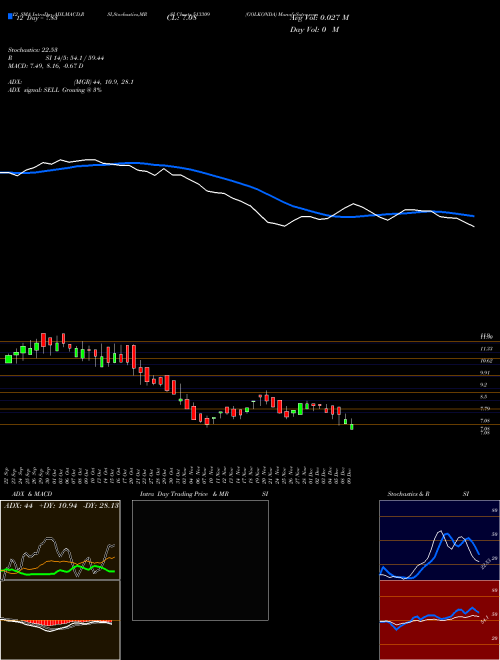Click the first green candlestick at chart start
Image resolution: width=500 pixels, height=660 pixels.
(8, 359)
